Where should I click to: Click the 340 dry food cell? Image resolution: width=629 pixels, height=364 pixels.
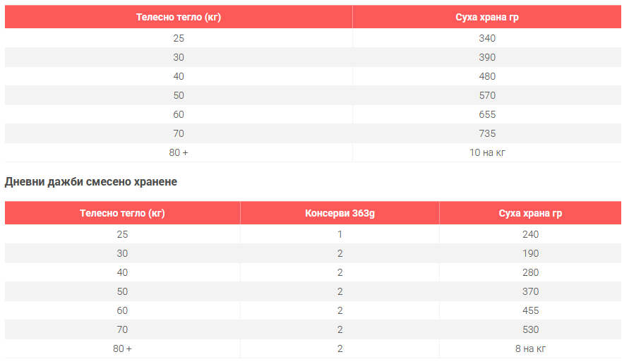coord(487,38)
